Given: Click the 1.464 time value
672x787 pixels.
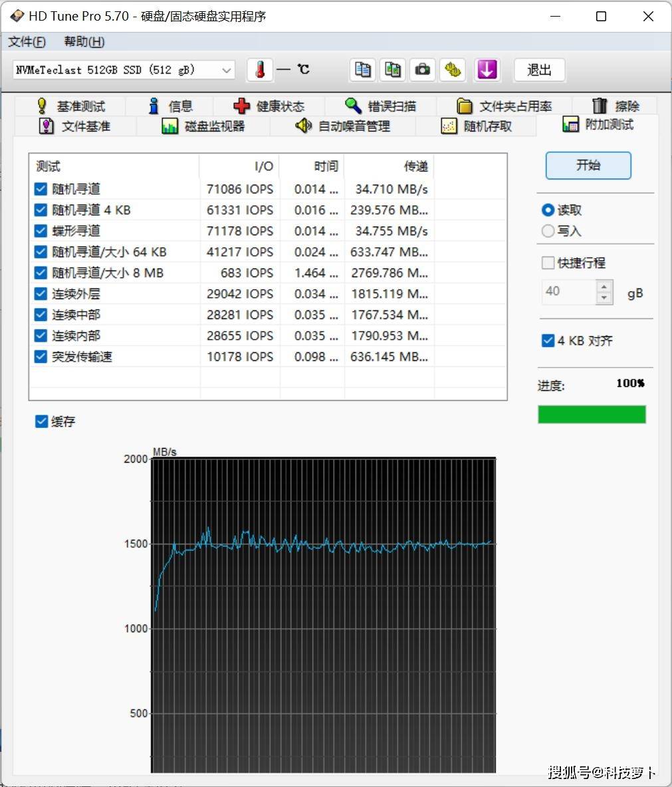Looking at the screenshot, I should [316, 273].
